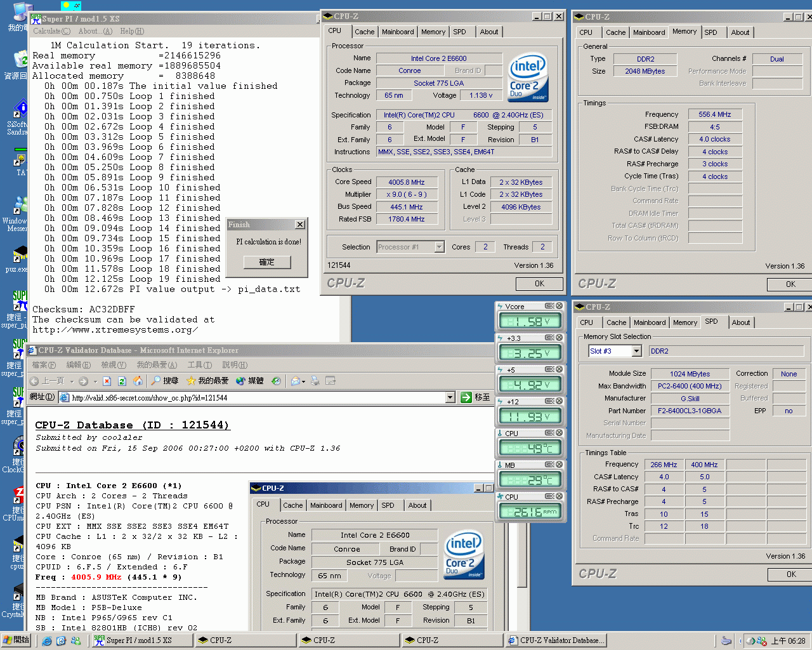Open settings icon on +12 voltage gadget
The image size is (812, 650).
click(x=549, y=401)
